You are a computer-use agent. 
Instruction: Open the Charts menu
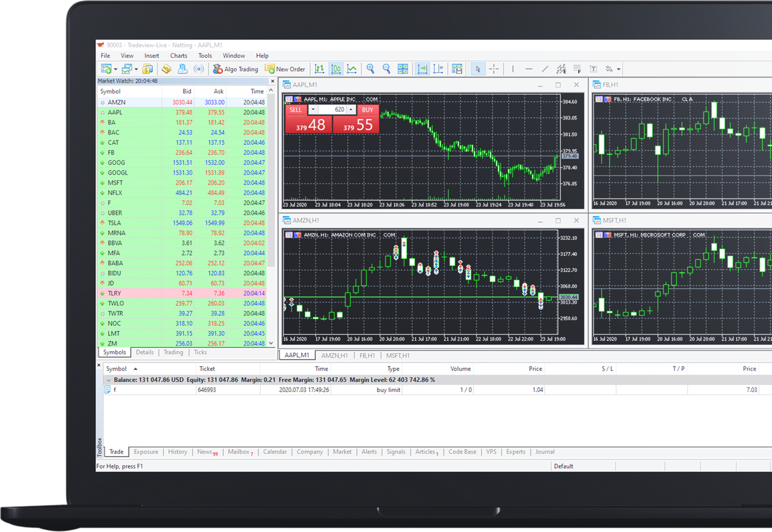click(178, 55)
